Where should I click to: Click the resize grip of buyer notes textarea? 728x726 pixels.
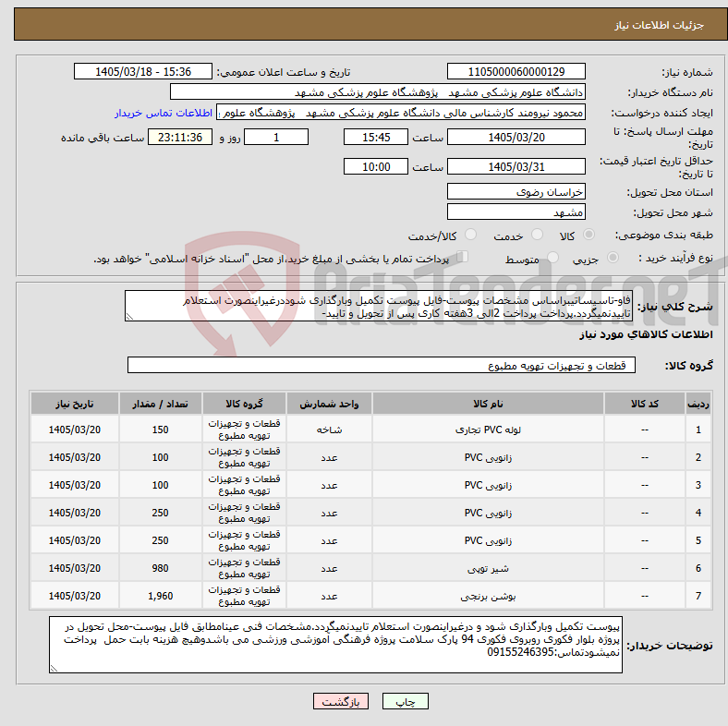[54, 668]
